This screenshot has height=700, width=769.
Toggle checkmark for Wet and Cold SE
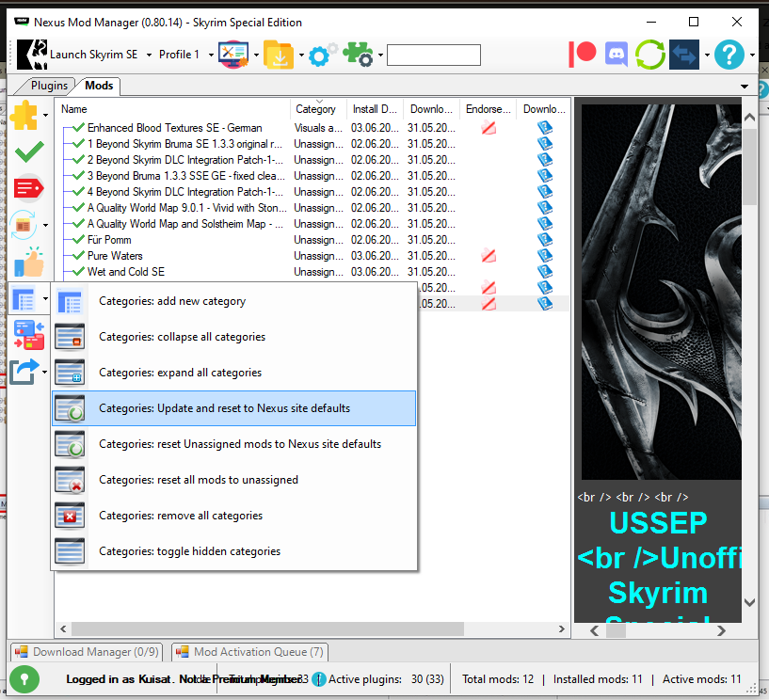[x=78, y=272]
